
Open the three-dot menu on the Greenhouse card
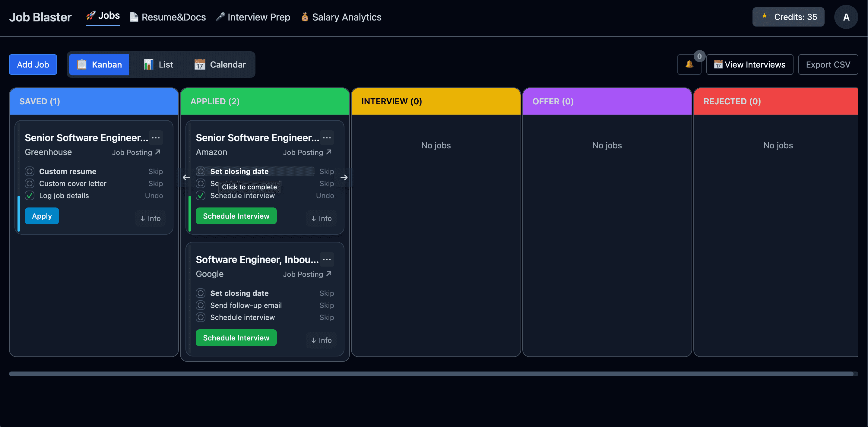click(156, 138)
